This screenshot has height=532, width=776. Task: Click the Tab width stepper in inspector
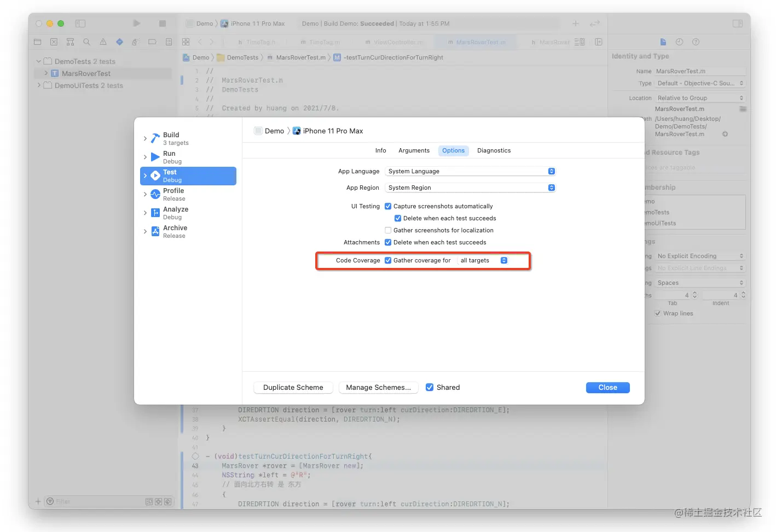click(x=695, y=295)
